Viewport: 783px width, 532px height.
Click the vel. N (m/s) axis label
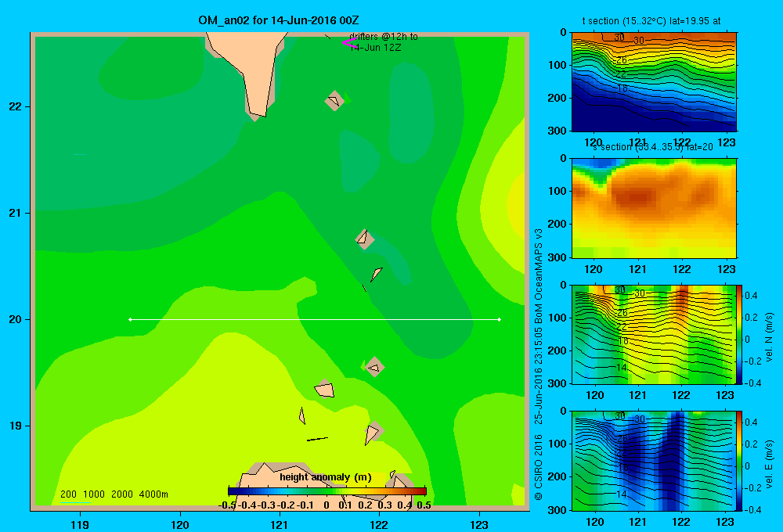click(770, 337)
